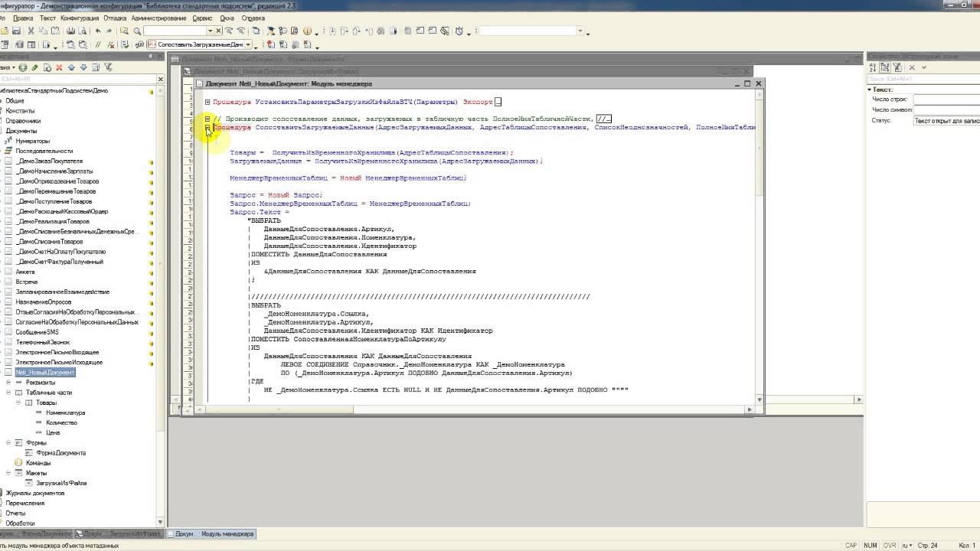
Task: Select the Справочники tree item
Action: [x=23, y=121]
